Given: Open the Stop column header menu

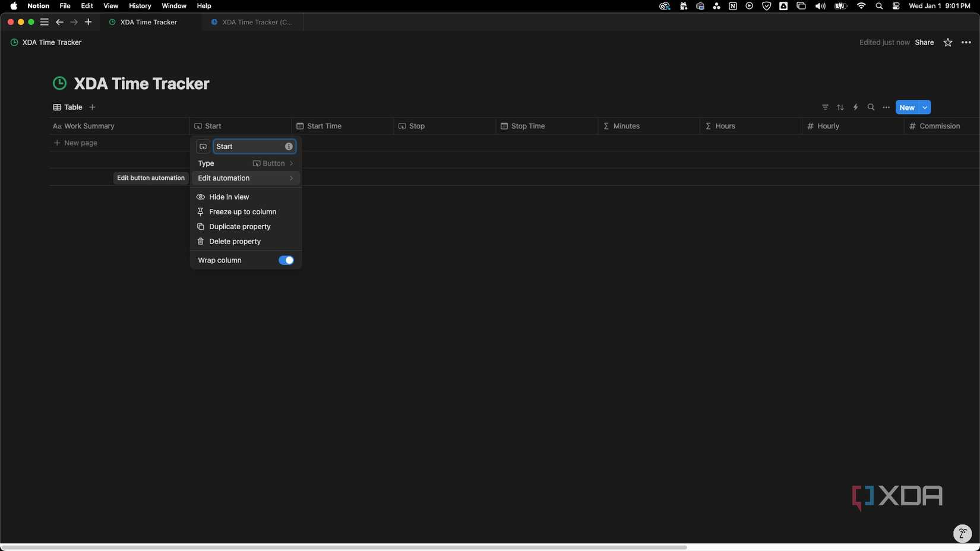Looking at the screenshot, I should coord(445,126).
